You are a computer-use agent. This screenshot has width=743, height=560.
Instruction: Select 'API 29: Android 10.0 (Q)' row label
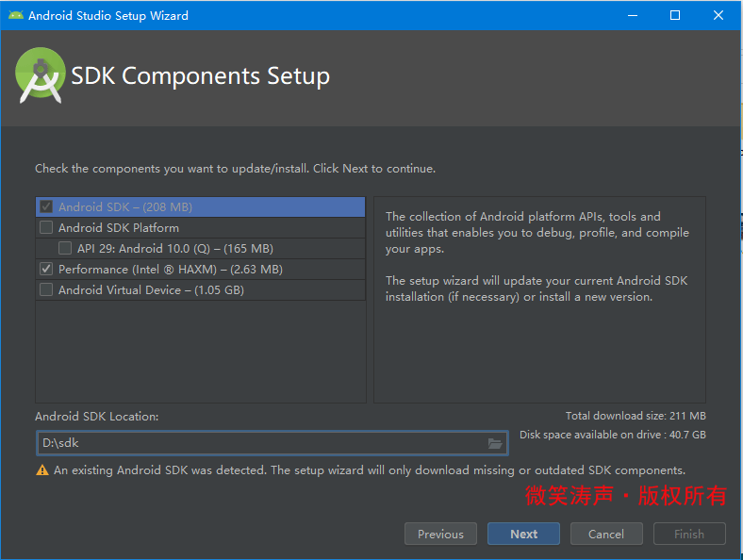pyautogui.click(x=175, y=249)
